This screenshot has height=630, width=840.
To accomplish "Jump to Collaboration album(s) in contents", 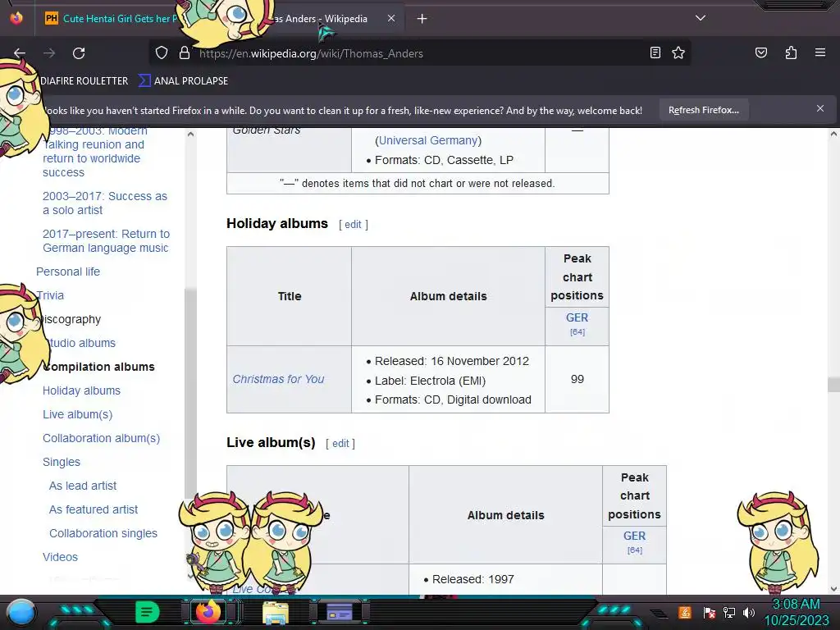I will (x=101, y=438).
